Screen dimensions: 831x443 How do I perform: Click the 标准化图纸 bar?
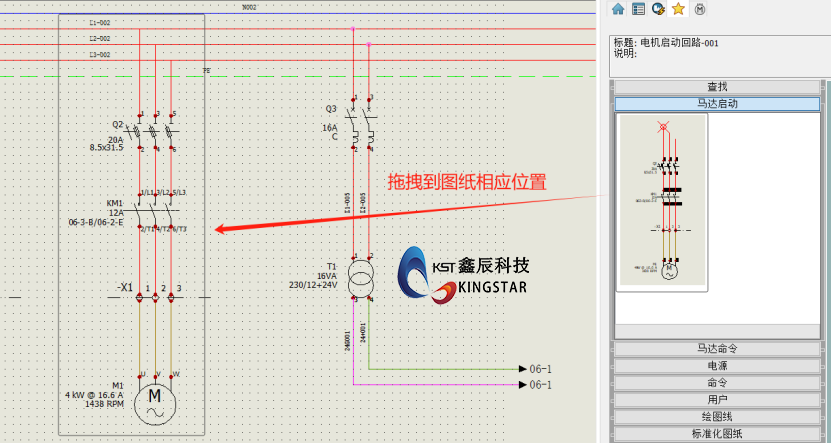(x=717, y=433)
